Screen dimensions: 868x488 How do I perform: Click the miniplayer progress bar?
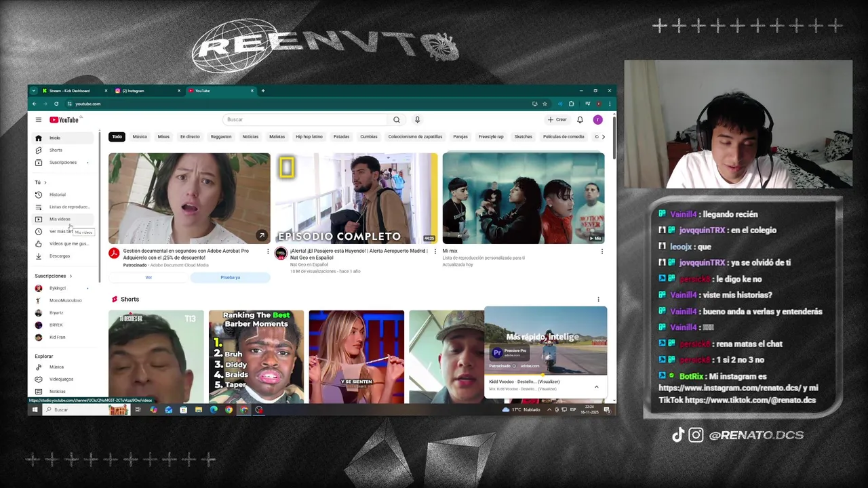(546, 375)
